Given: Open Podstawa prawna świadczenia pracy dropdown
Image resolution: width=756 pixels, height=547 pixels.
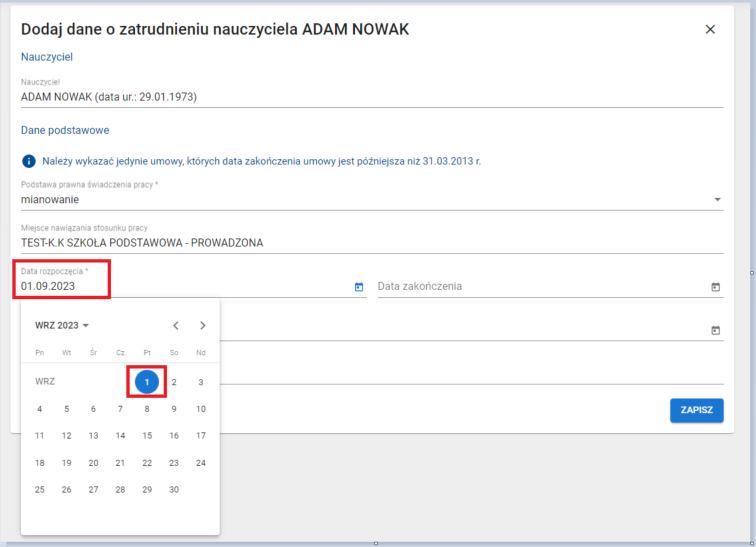Looking at the screenshot, I should click(717, 199).
